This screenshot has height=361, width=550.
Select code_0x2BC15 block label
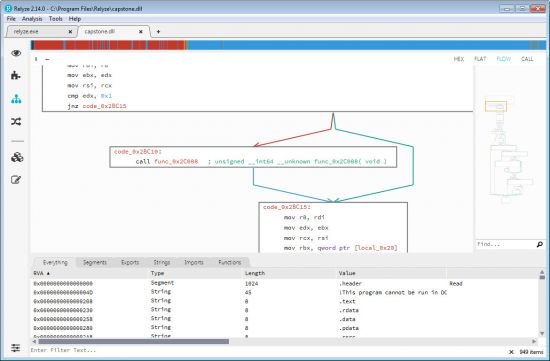click(x=287, y=207)
